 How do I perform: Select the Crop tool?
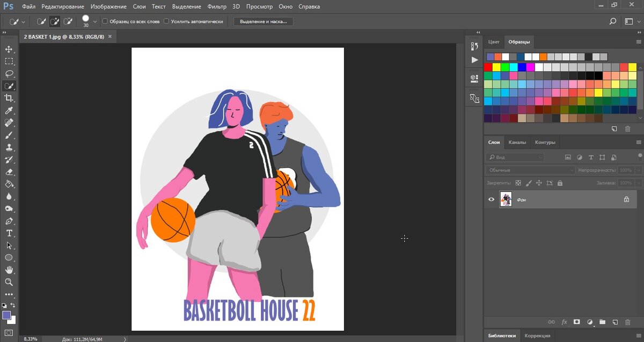[9, 98]
